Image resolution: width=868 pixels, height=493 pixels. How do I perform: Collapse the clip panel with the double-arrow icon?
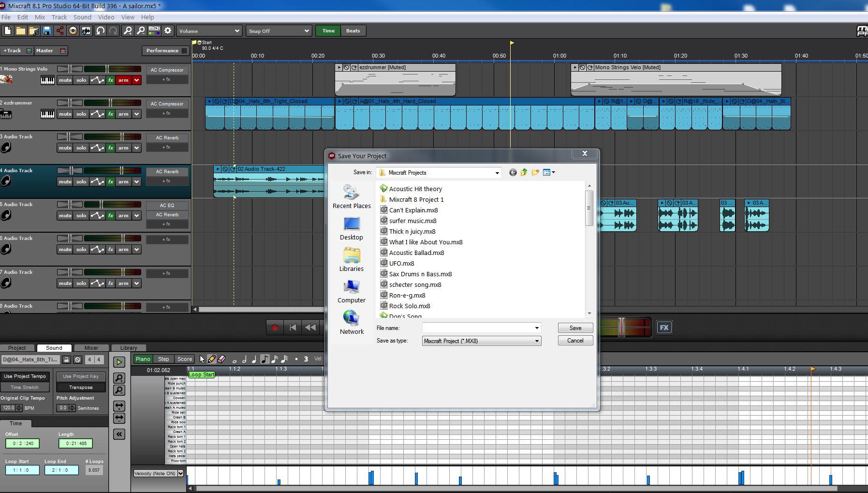click(x=119, y=434)
